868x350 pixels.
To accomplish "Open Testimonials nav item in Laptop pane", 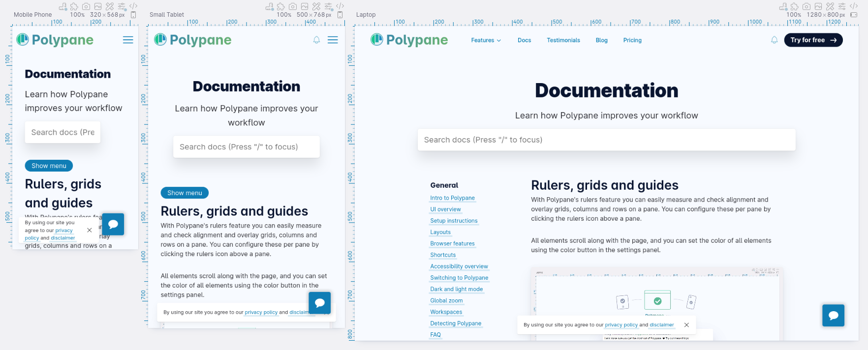I will tap(563, 40).
